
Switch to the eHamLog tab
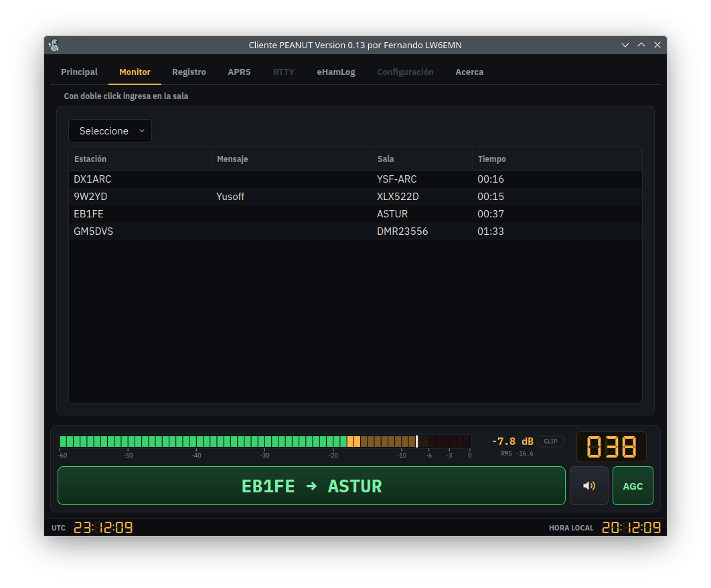336,72
